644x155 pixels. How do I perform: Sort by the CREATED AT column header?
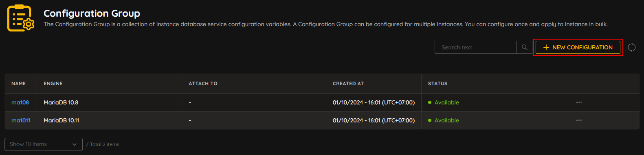coord(348,84)
